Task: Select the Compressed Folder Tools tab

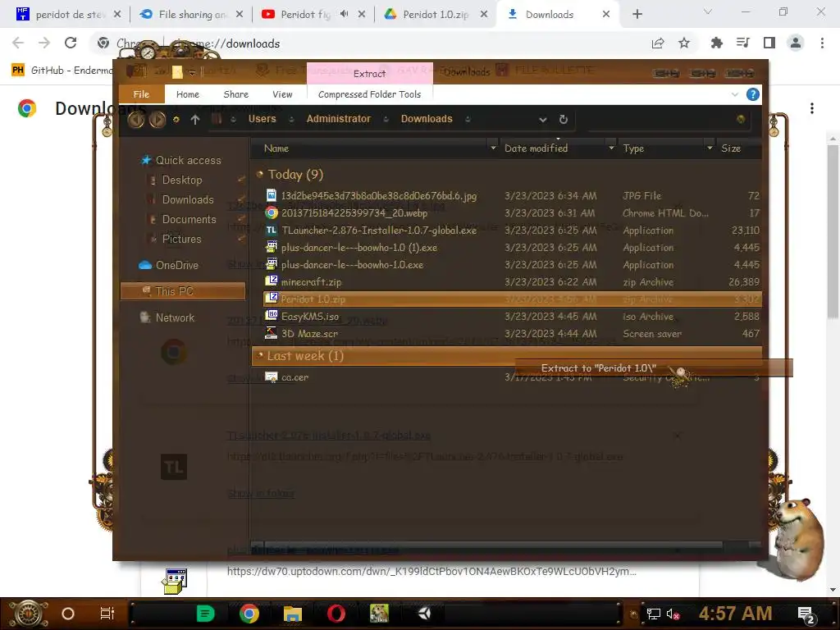Action: [370, 94]
